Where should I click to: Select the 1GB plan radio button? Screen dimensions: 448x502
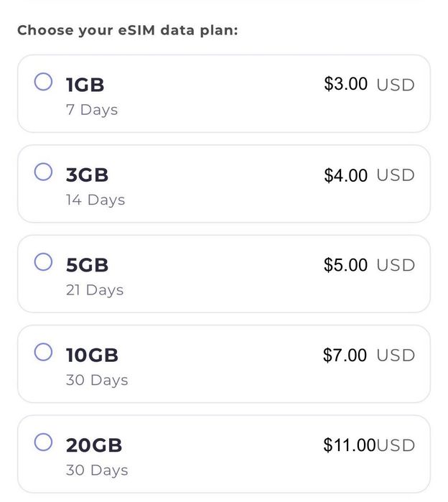coord(43,82)
